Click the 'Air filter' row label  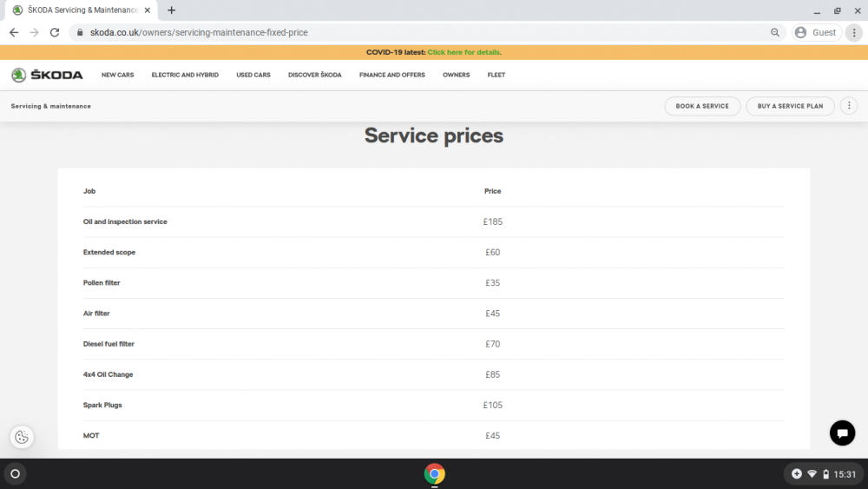click(96, 314)
